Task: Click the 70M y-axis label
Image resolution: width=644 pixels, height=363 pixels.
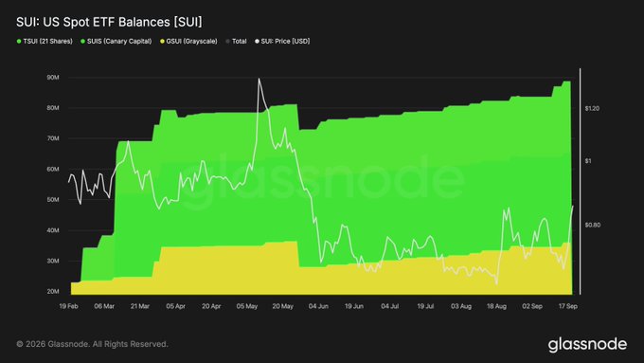Action: click(x=53, y=138)
